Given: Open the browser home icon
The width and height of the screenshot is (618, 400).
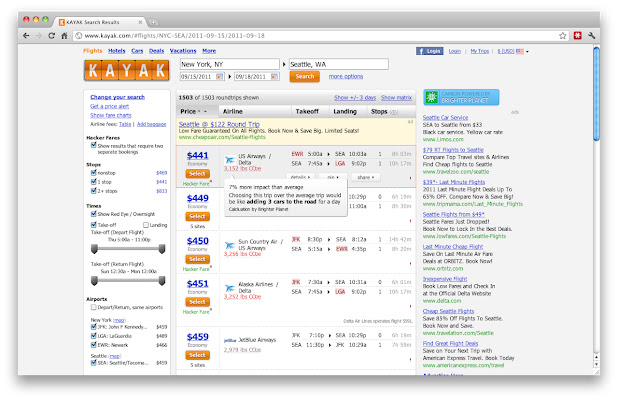Looking at the screenshot, I should (x=64, y=36).
